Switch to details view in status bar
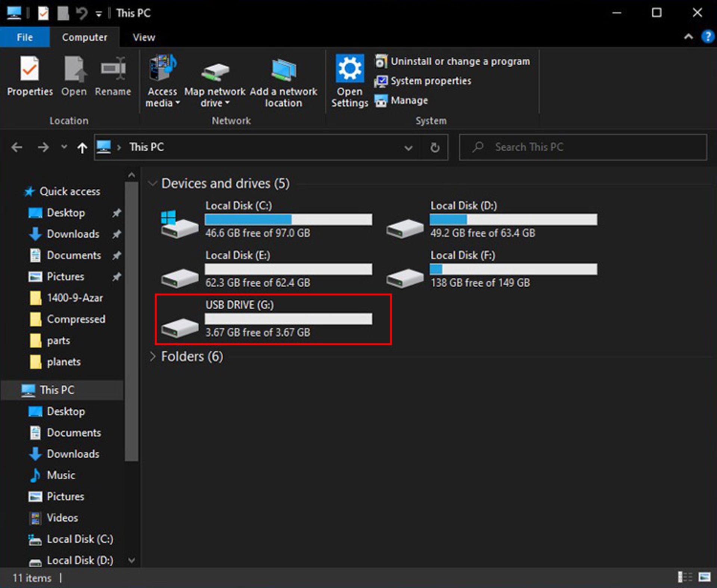Viewport: 717px width, 588px height. (x=685, y=577)
